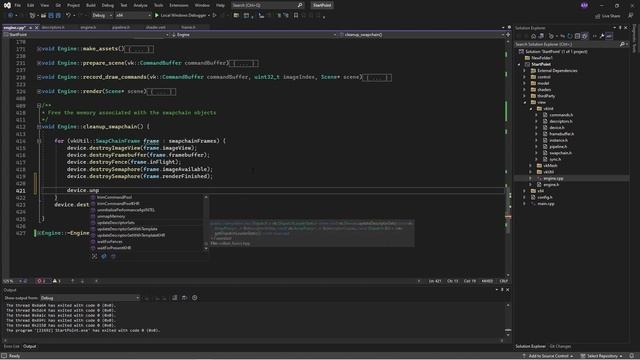Open the File menu
This screenshot has height=360, width=640.
[17, 5]
